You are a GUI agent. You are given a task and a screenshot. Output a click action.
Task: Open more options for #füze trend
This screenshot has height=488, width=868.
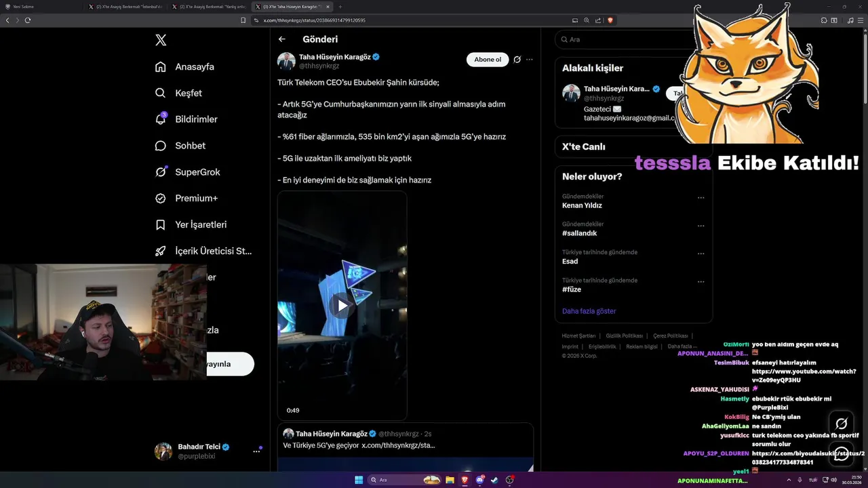tap(701, 282)
